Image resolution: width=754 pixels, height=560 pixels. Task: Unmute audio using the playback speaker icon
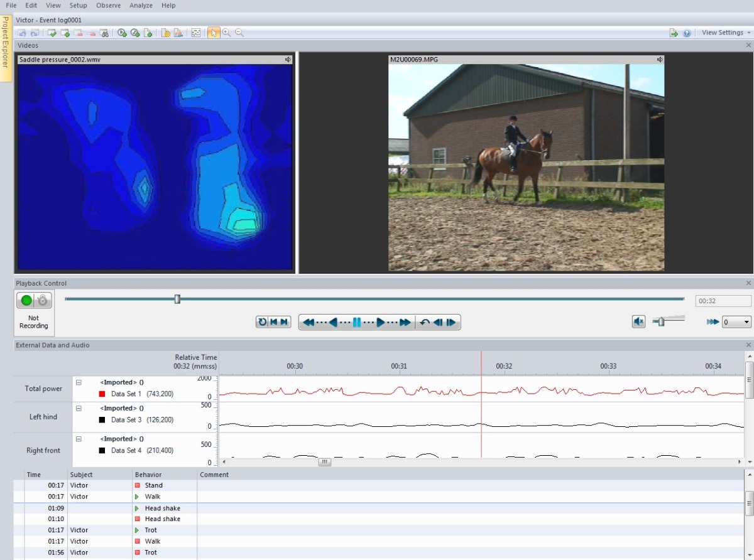coord(638,322)
